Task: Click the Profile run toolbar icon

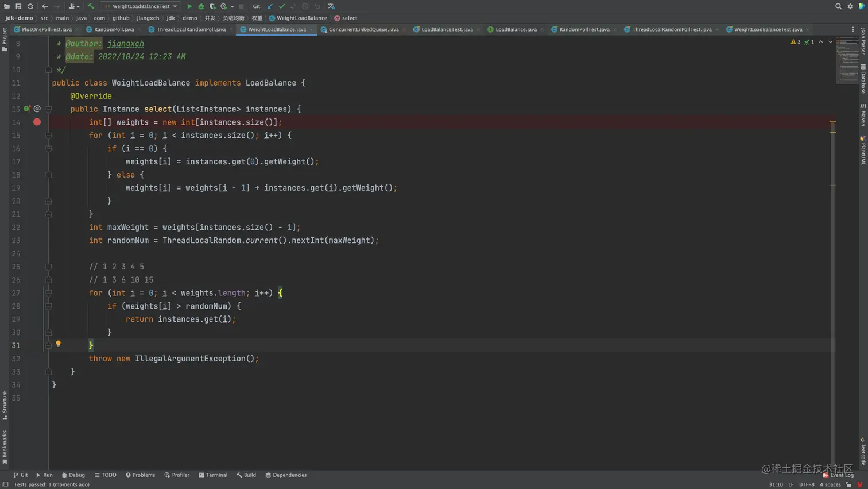Action: [x=223, y=6]
